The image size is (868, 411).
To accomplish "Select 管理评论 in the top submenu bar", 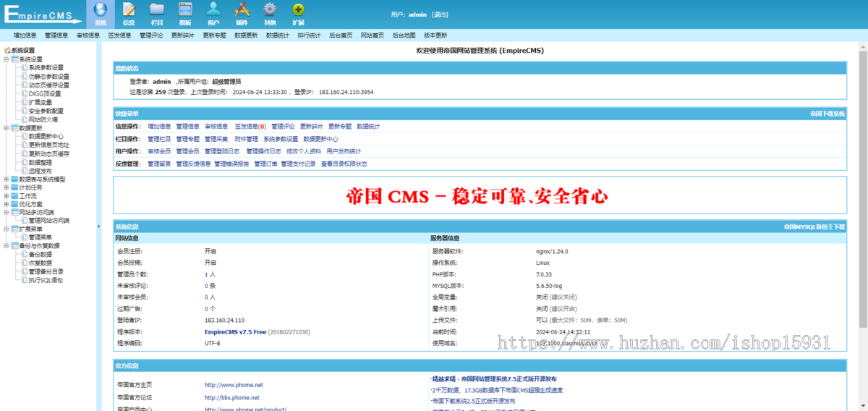I will tap(151, 35).
